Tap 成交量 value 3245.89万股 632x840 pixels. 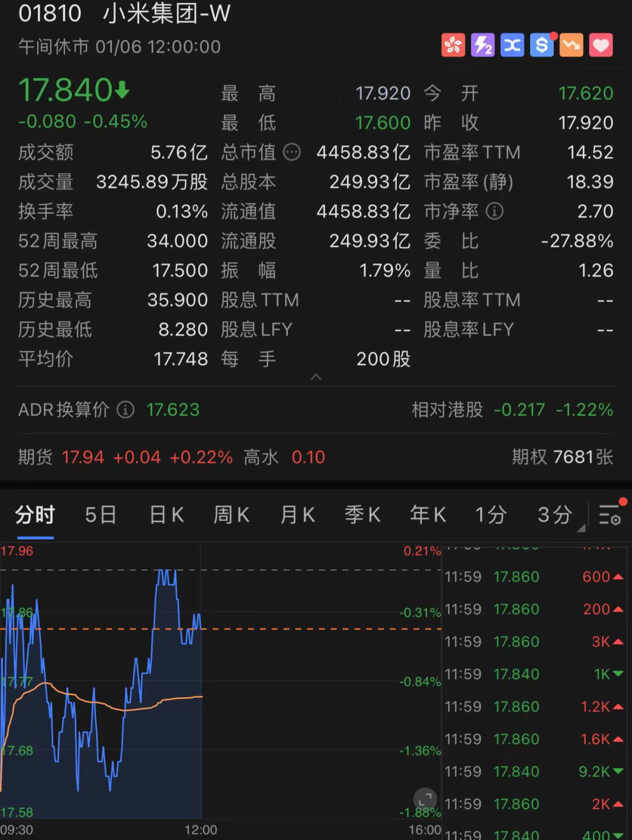[152, 182]
